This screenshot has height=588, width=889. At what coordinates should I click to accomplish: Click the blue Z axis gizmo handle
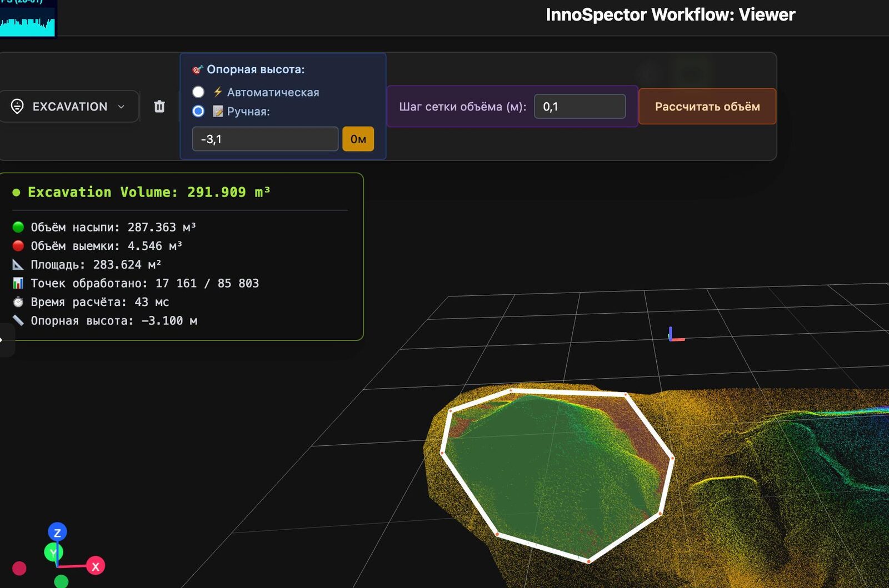57,532
